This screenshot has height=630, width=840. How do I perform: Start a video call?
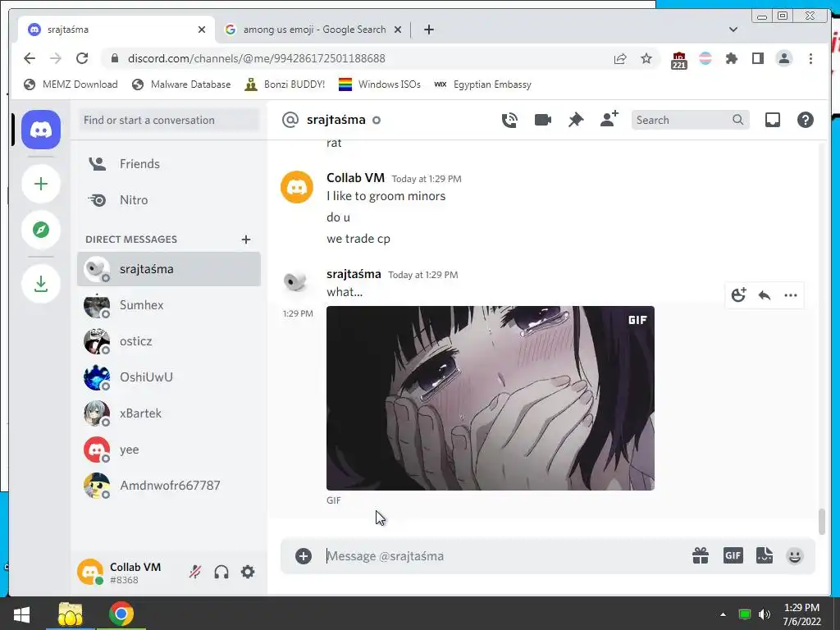543,120
